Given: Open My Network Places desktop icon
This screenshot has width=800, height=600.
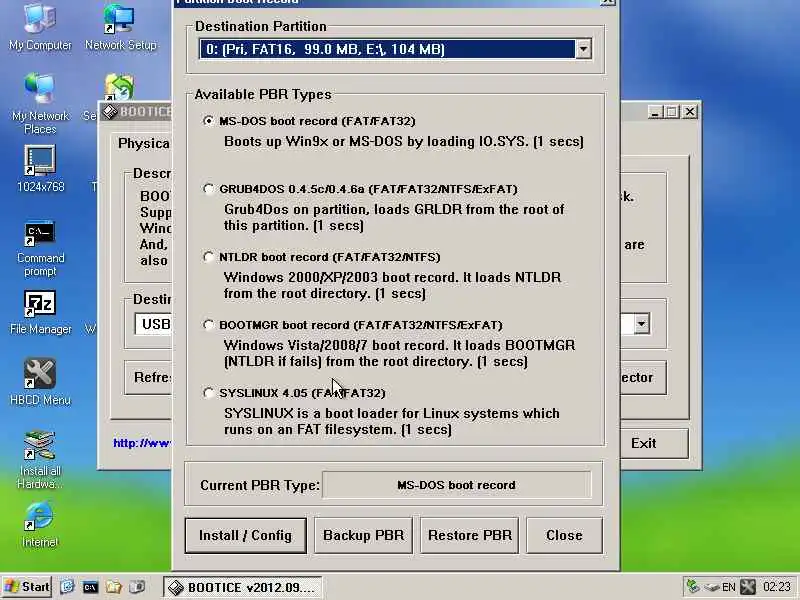Looking at the screenshot, I should point(40,104).
